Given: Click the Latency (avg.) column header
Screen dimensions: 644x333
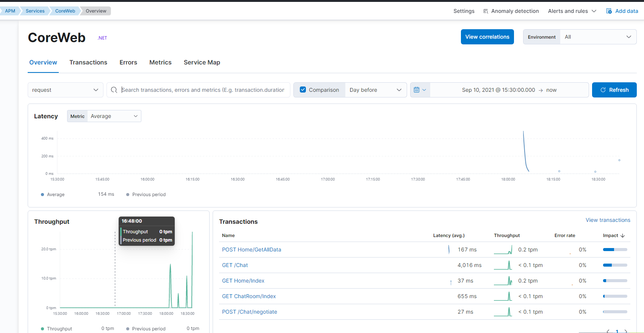Looking at the screenshot, I should click(x=449, y=236).
